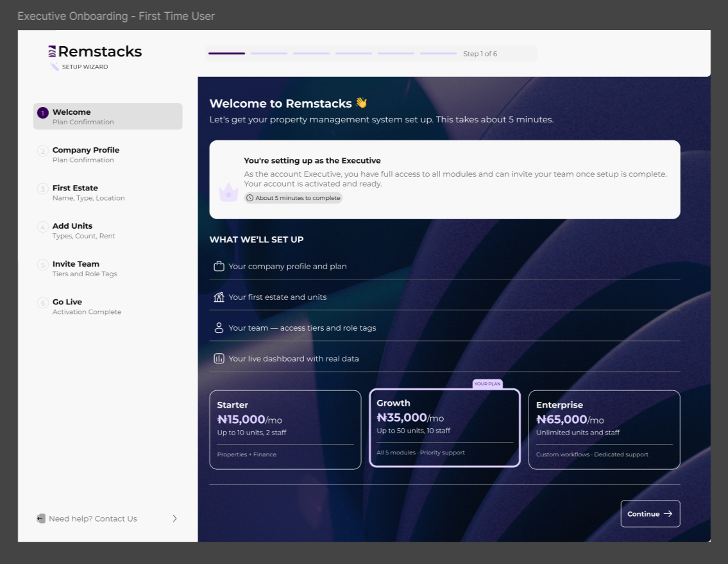This screenshot has height=564, width=728.
Task: Click Your team access tiers row text
Action: click(302, 328)
